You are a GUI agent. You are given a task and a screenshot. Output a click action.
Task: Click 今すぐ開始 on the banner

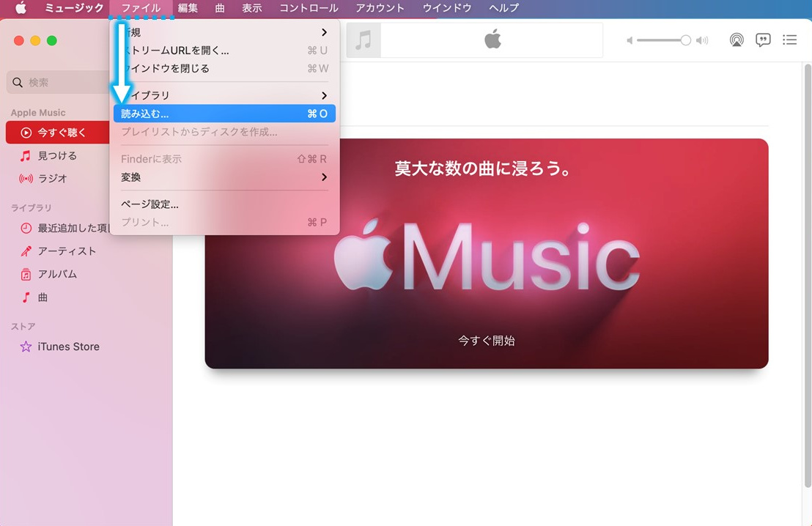coord(487,341)
